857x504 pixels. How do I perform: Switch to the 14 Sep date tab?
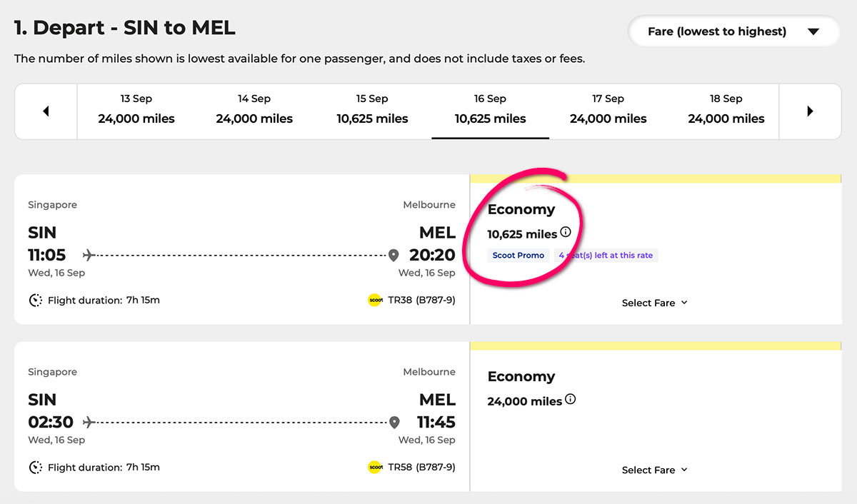tap(254, 111)
